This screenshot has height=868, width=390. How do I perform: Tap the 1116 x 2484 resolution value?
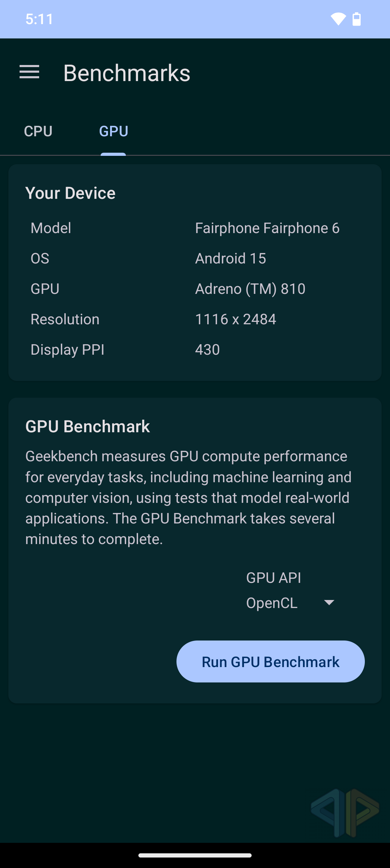pyautogui.click(x=236, y=319)
